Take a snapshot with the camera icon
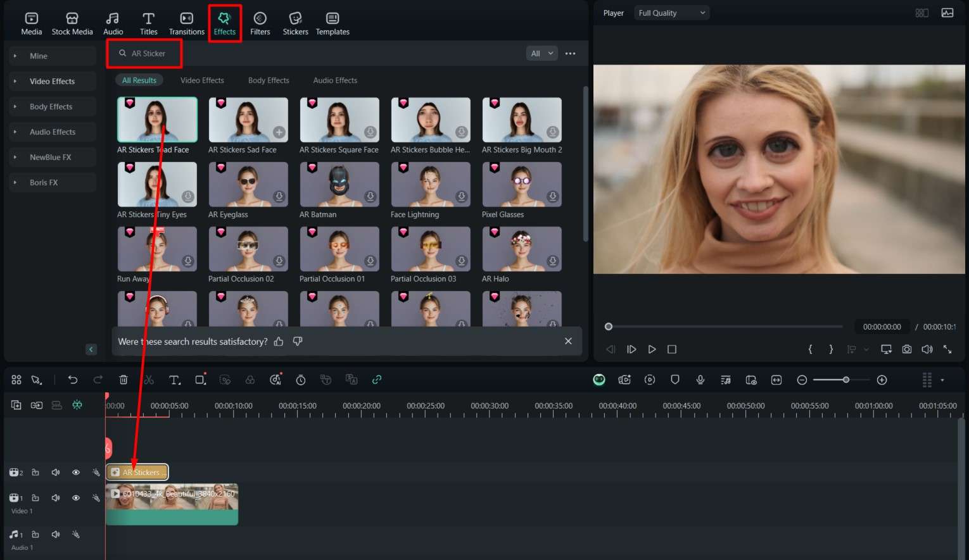Screen dimensions: 969x560 point(907,349)
